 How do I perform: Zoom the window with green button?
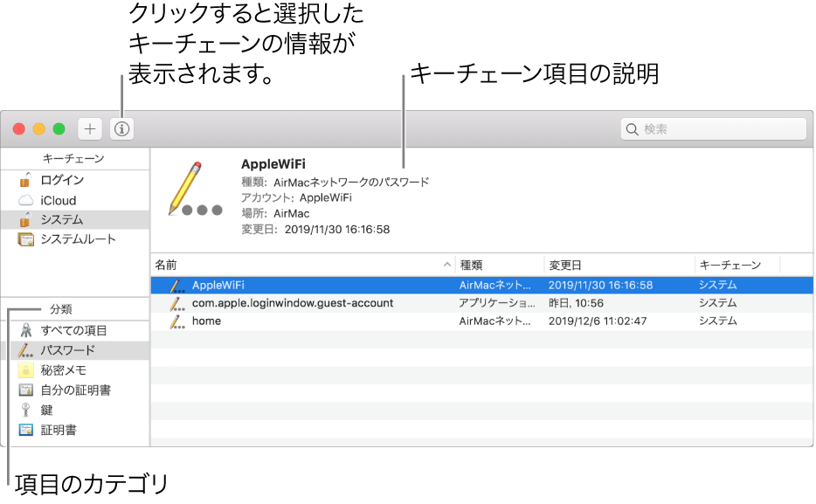[x=59, y=129]
